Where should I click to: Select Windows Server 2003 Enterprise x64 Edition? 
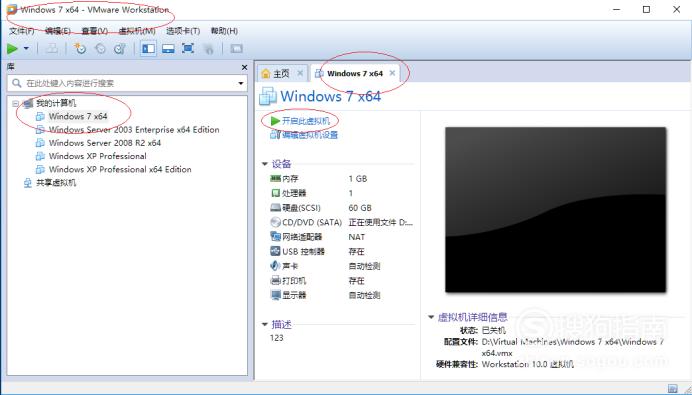134,130
